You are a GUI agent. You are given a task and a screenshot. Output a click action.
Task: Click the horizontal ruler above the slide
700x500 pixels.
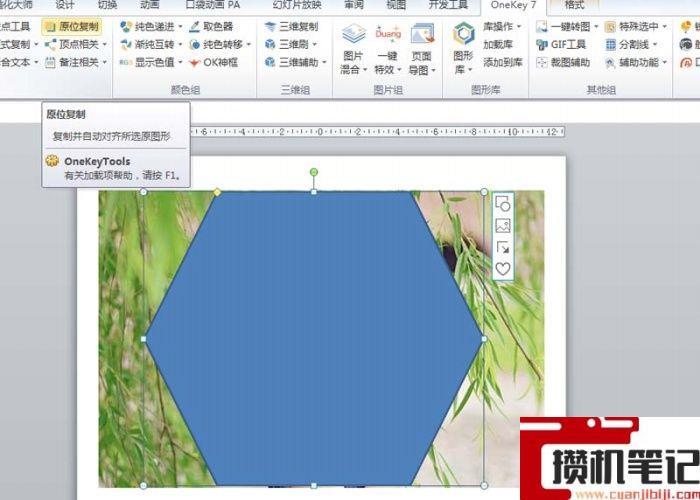click(x=378, y=132)
